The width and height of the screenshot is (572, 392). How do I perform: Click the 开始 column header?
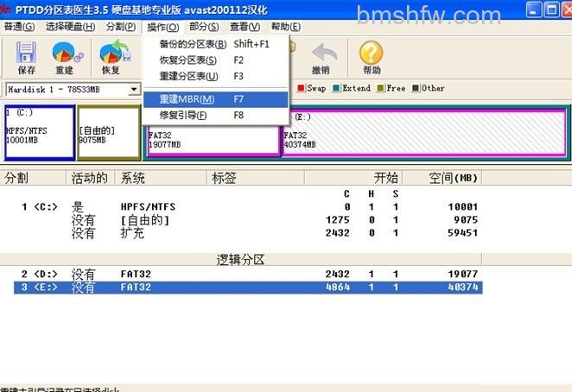click(x=353, y=178)
